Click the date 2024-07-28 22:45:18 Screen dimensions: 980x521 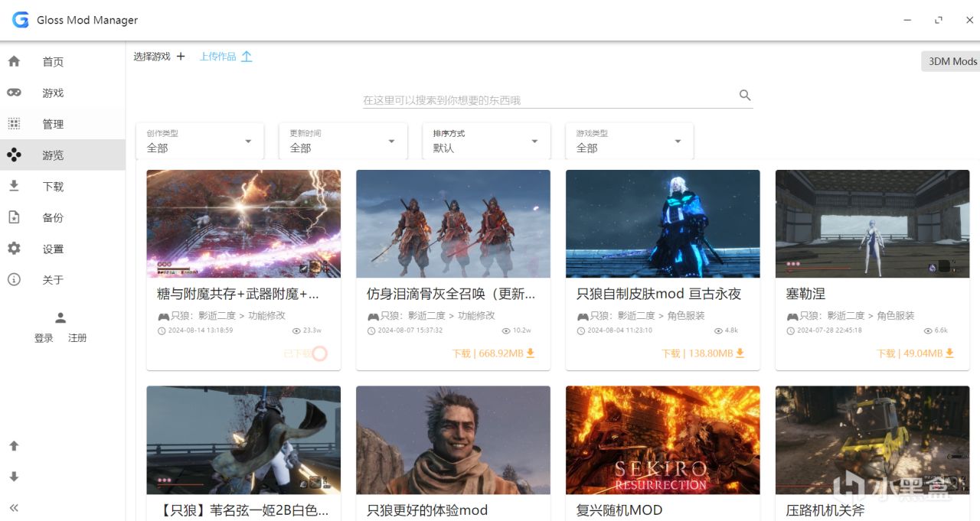pyautogui.click(x=829, y=331)
